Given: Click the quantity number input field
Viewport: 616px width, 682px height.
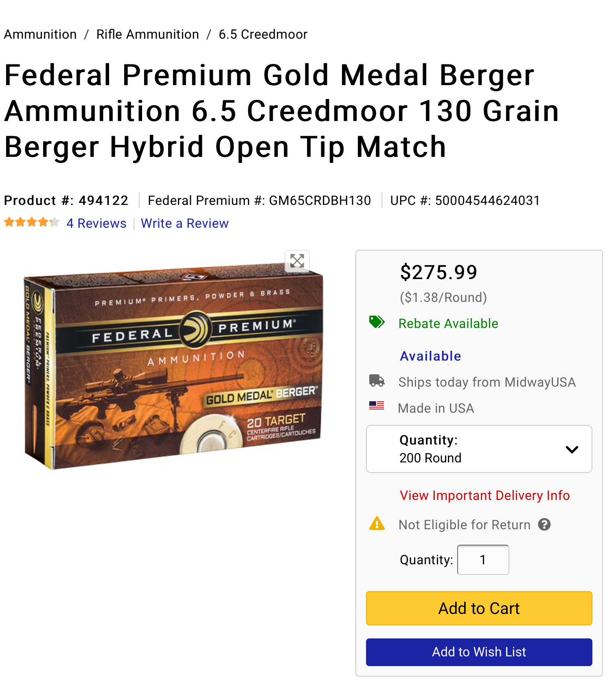Looking at the screenshot, I should point(483,560).
